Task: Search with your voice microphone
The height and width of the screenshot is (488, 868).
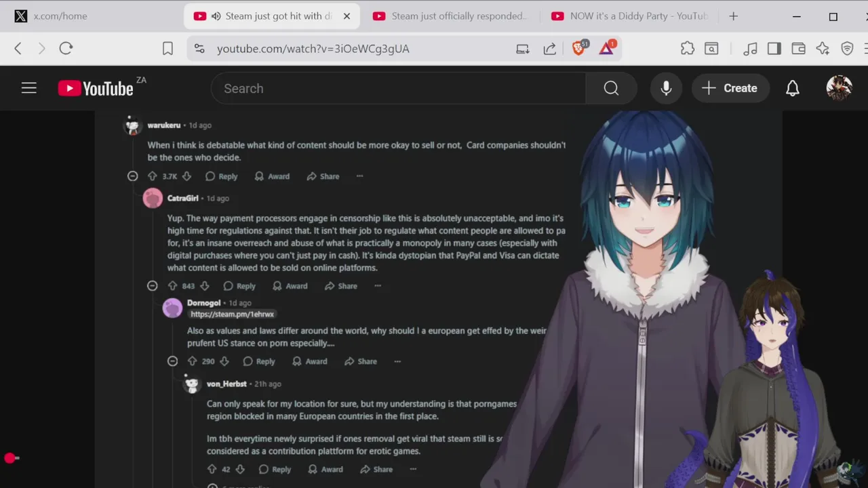Action: point(666,88)
